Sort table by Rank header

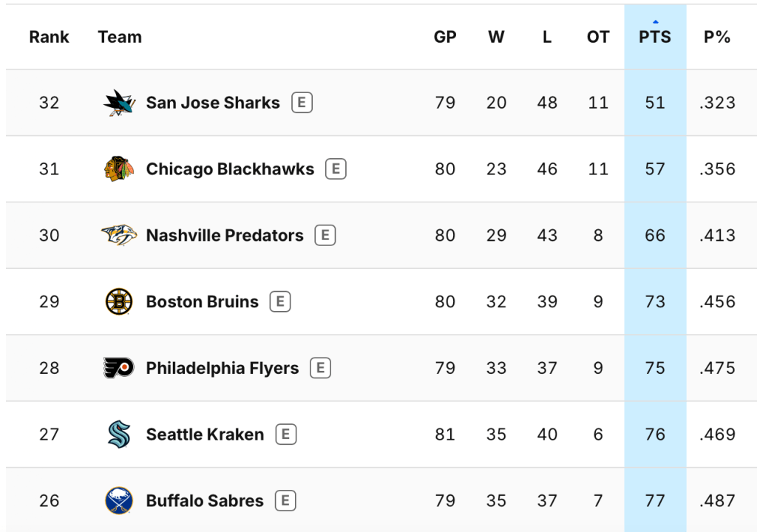49,37
